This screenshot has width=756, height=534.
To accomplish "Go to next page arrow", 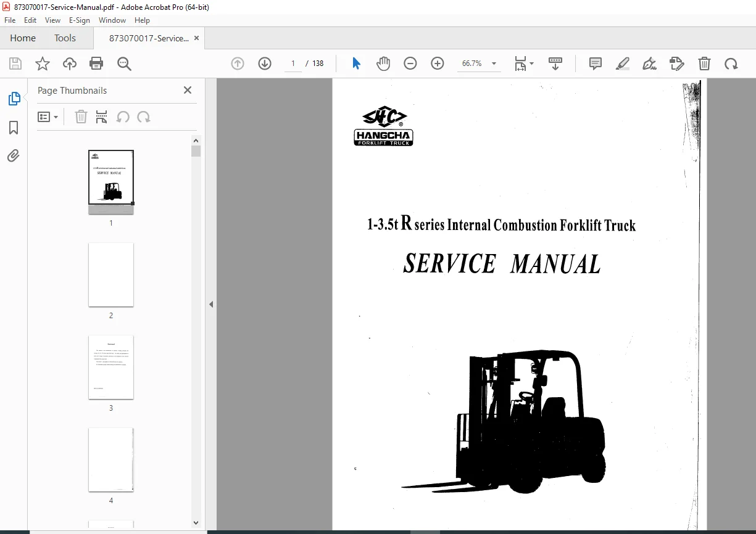I will click(x=265, y=64).
